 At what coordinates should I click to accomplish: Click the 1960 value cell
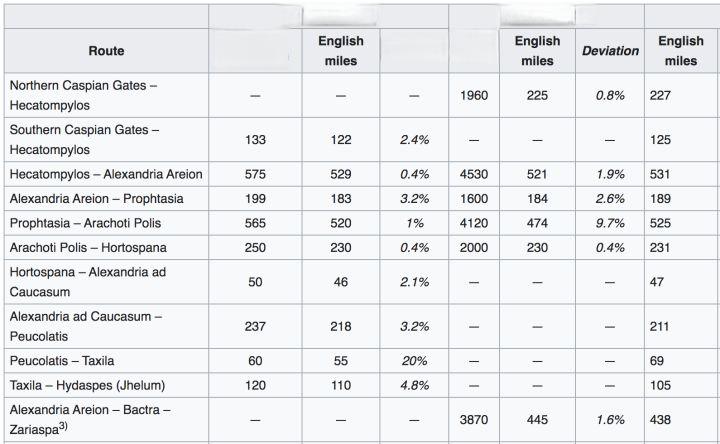click(x=474, y=95)
